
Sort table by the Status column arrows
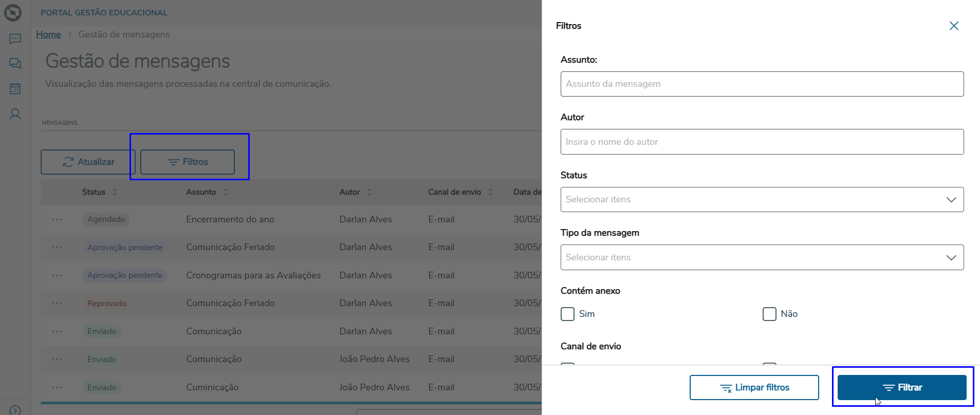pos(115,192)
